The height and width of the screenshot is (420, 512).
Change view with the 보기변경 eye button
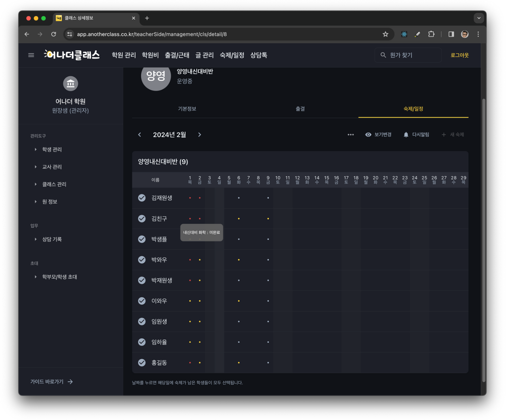(x=378, y=135)
